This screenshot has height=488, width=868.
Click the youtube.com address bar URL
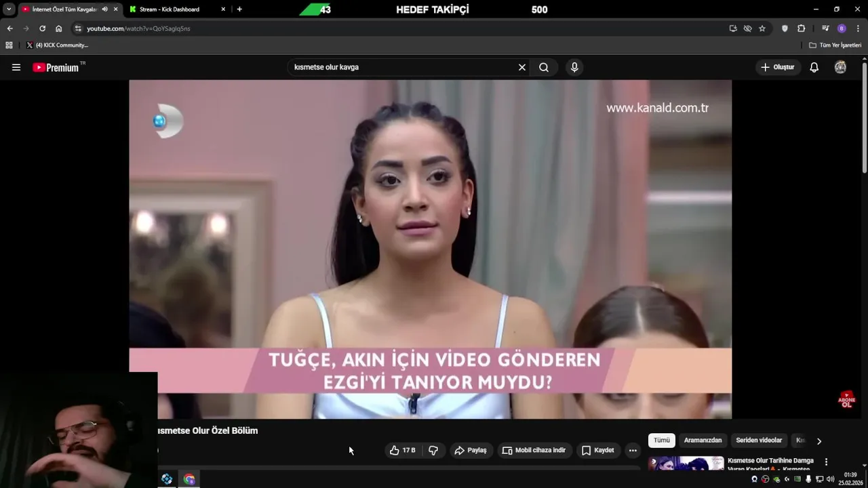pos(138,28)
